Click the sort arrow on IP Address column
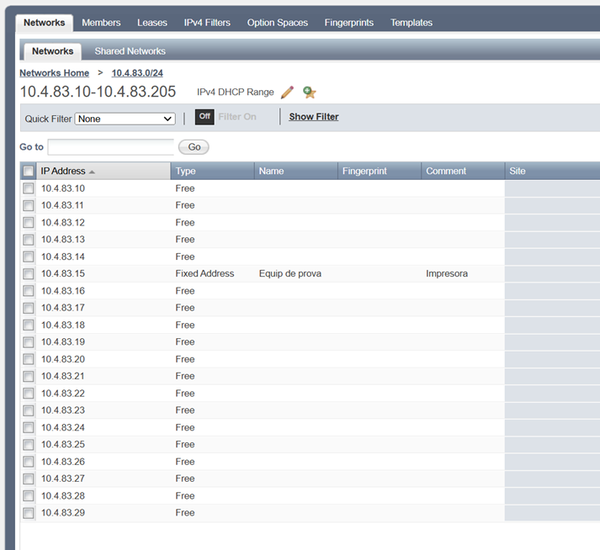 point(92,172)
